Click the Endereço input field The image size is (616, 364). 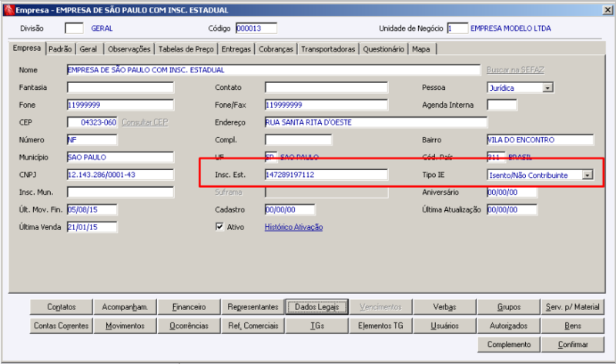click(376, 122)
